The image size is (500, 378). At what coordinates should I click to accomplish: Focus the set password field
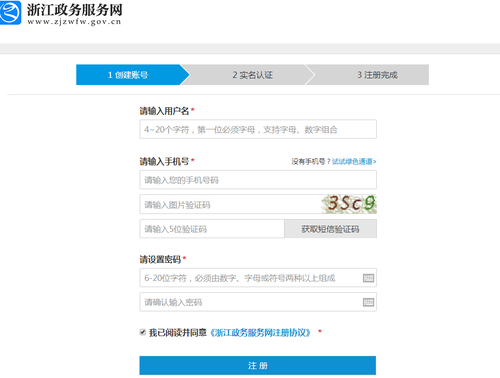258,278
